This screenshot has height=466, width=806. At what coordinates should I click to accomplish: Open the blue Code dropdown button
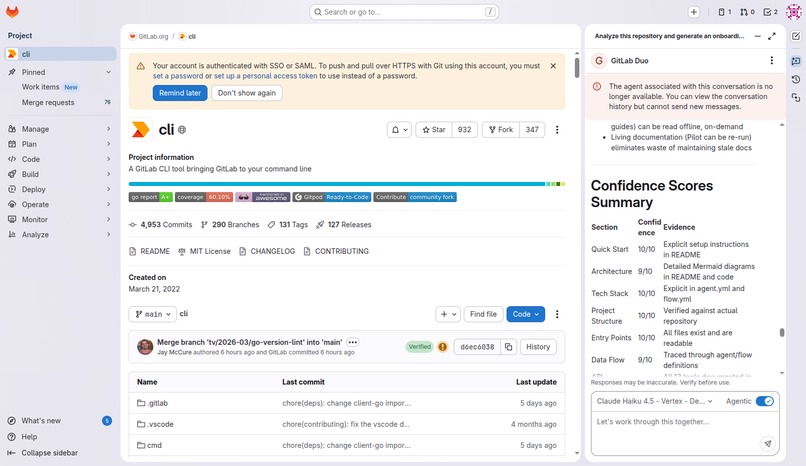point(525,314)
